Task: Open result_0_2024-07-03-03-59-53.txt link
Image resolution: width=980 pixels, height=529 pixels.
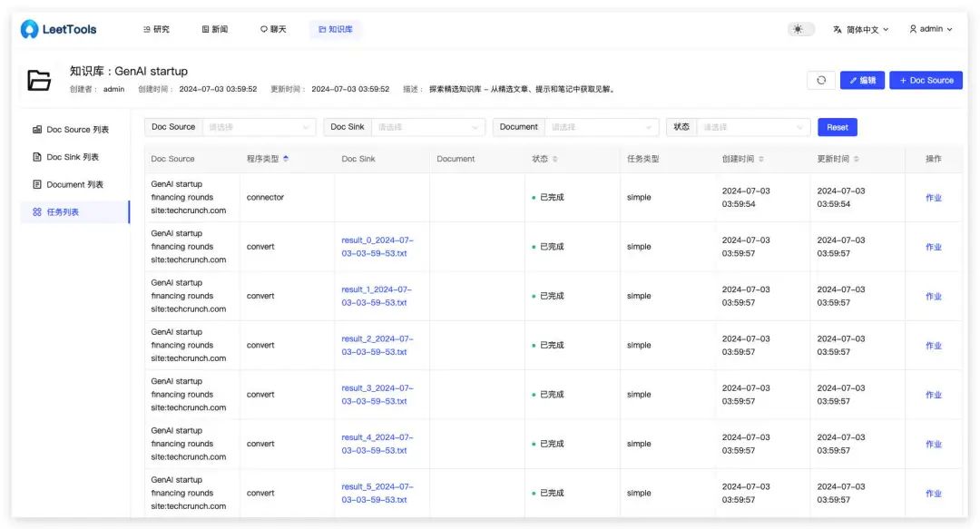Action: (x=377, y=247)
